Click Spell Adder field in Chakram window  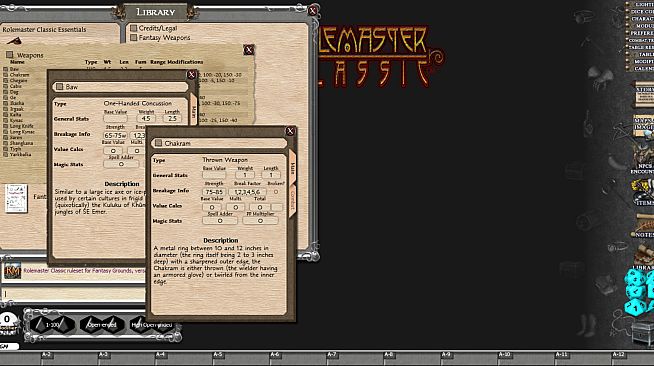coord(220,221)
